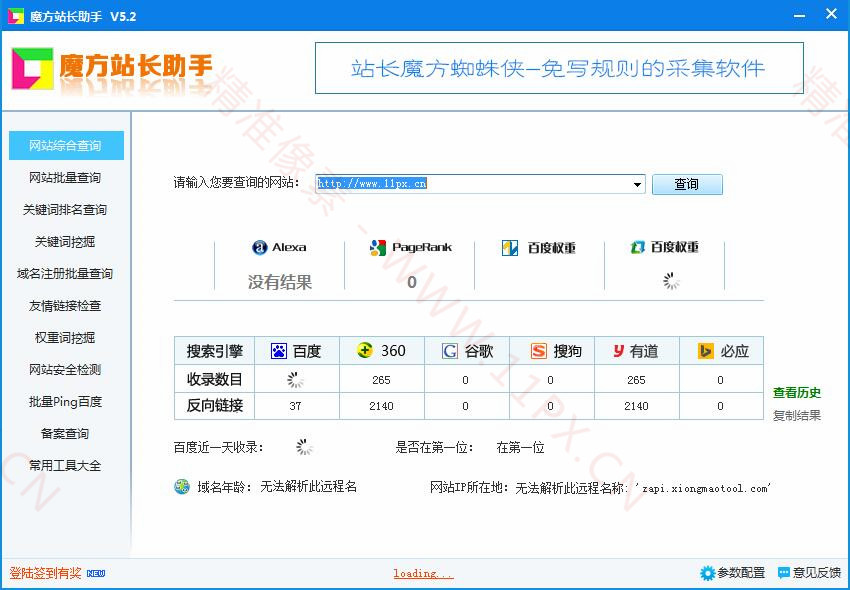Click the loading spinner under 百度权重

tap(671, 281)
